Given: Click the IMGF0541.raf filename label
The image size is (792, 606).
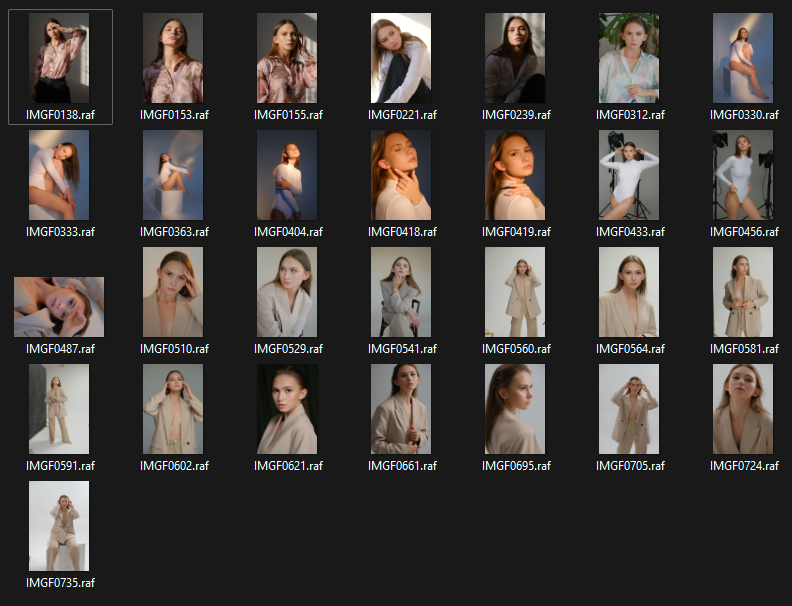Looking at the screenshot, I should point(402,349).
